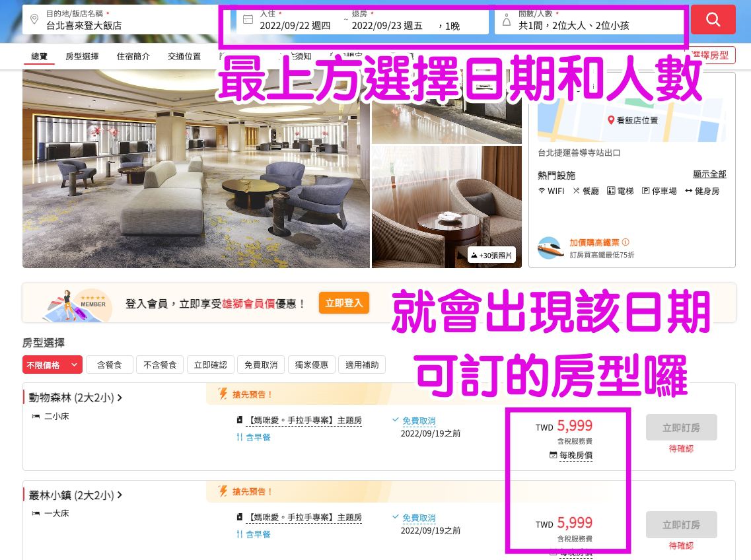Click the 立即登入 orange button
Screen dimensions: 751x560
[x=344, y=303]
